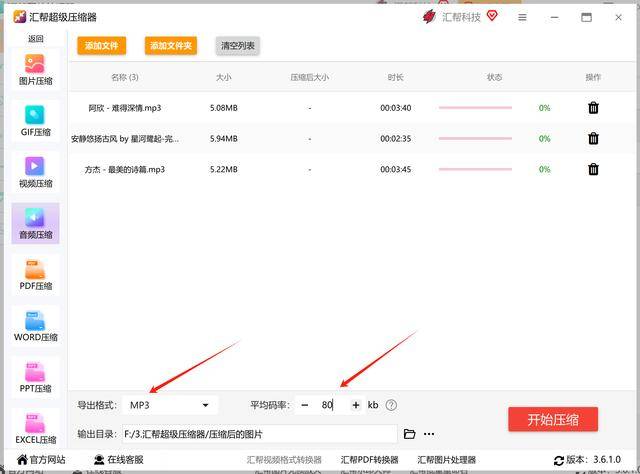Expand the 导出格式 MP3 dropdown

pos(170,405)
